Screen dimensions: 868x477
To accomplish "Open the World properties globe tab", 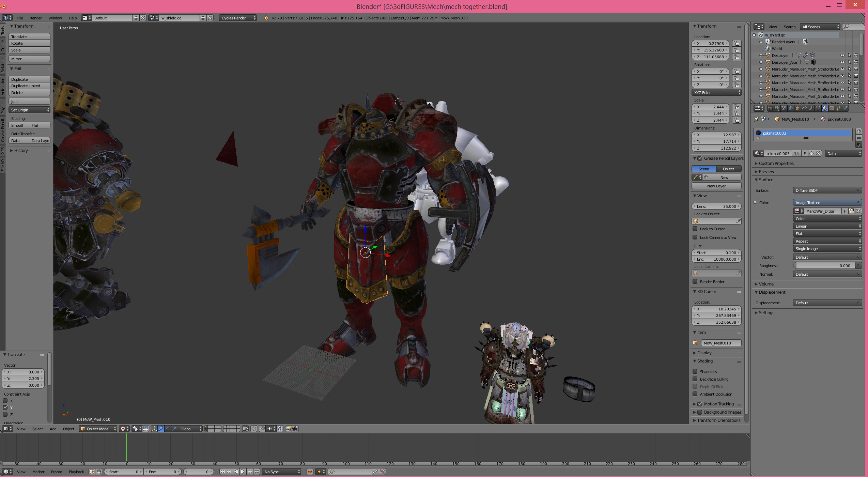I will (791, 108).
